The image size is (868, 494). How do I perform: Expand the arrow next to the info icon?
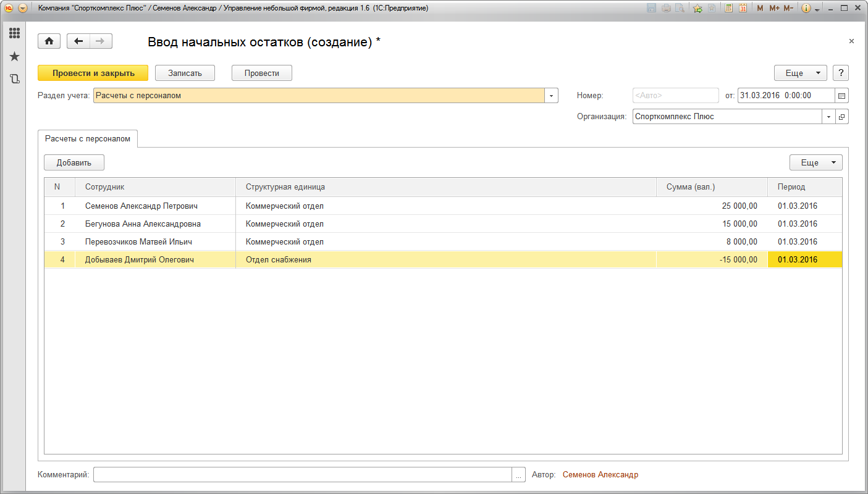click(817, 9)
